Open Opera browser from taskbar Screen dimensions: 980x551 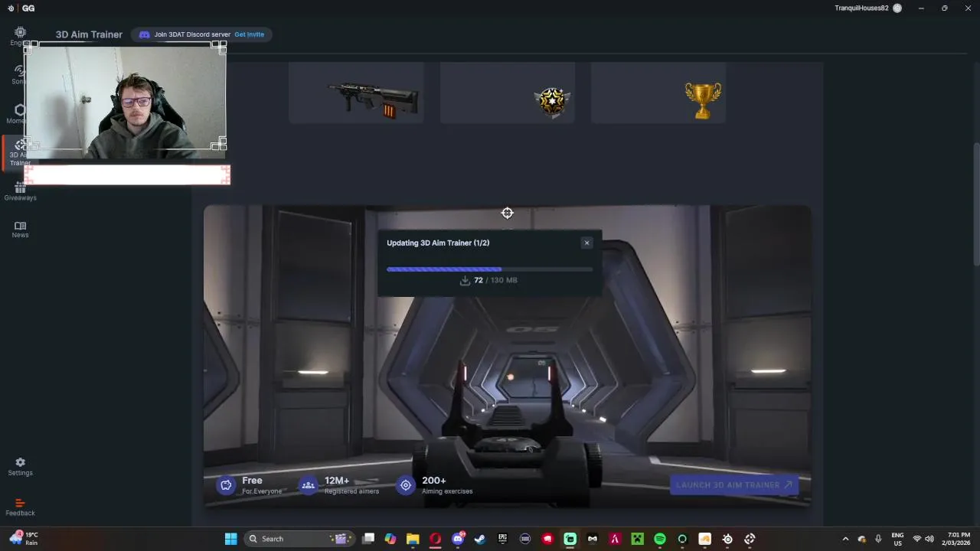coord(435,539)
